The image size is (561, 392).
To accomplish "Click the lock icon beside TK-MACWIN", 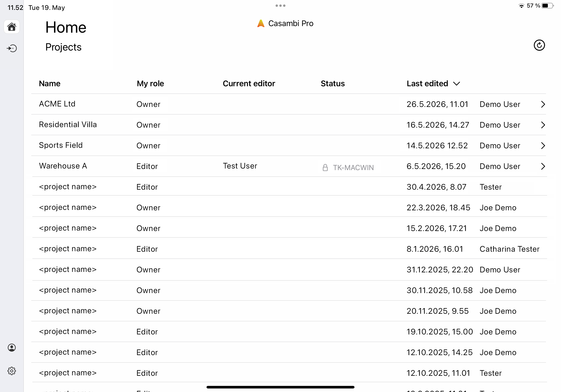I will point(325,168).
